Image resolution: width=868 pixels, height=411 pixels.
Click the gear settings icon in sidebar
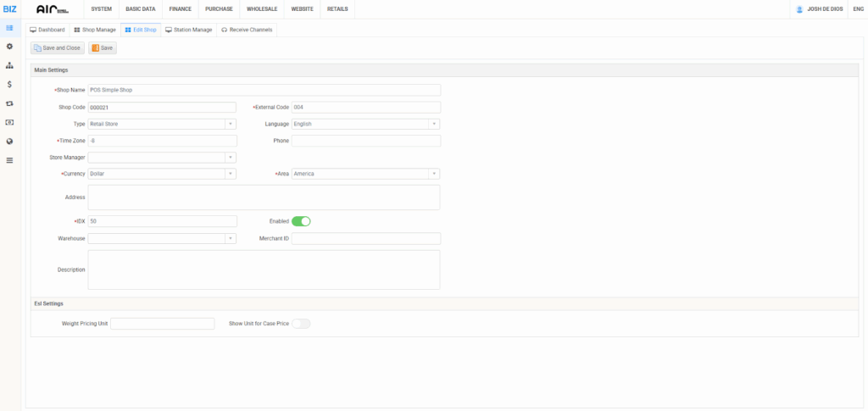tap(9, 46)
